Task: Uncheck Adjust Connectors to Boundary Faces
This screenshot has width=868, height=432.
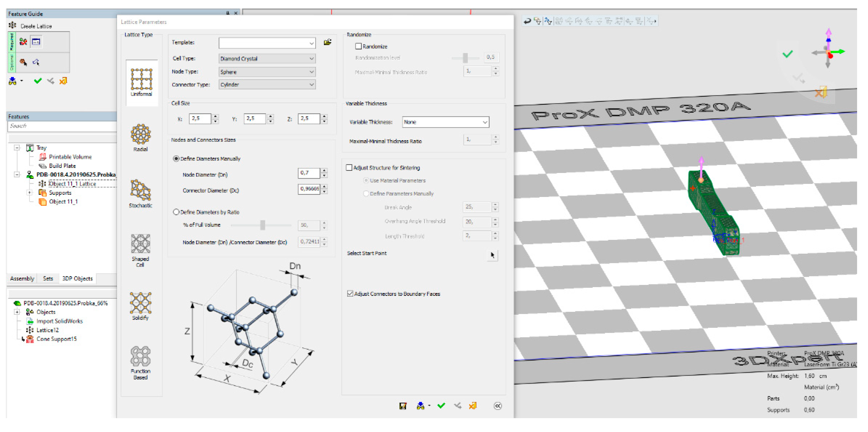Action: tap(350, 294)
